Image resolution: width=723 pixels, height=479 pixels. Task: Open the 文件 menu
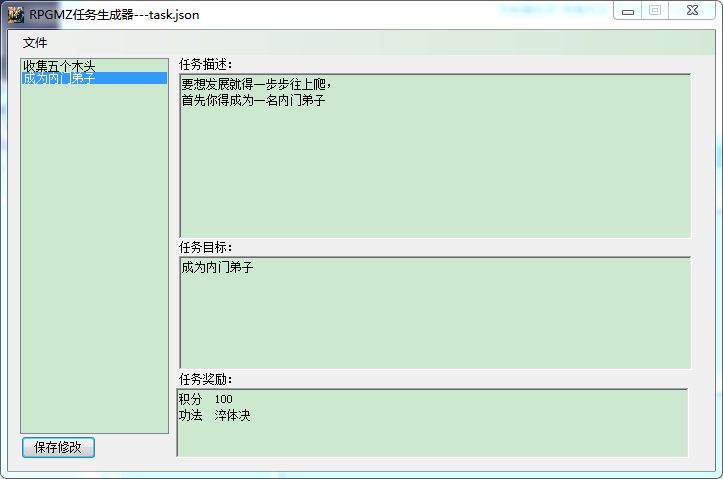tap(35, 43)
